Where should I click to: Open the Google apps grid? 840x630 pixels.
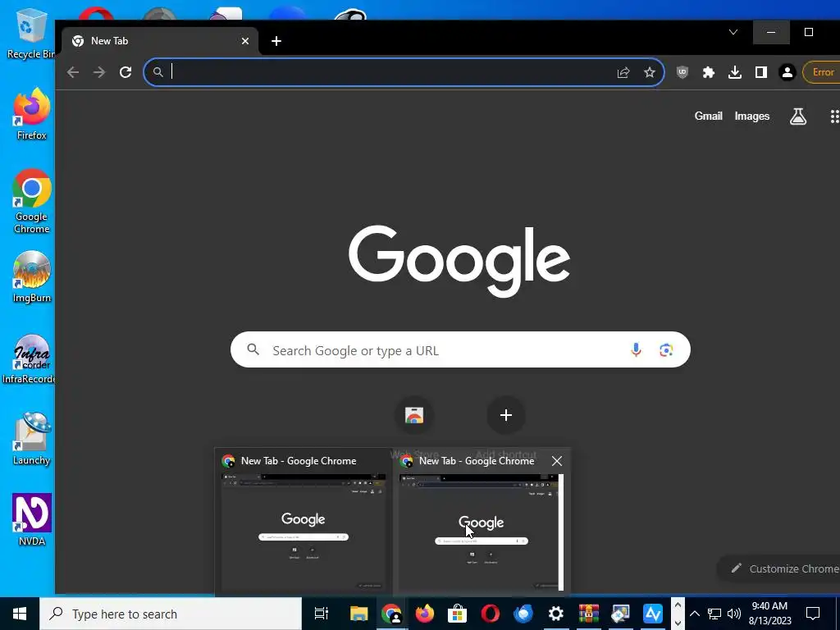pos(834,116)
